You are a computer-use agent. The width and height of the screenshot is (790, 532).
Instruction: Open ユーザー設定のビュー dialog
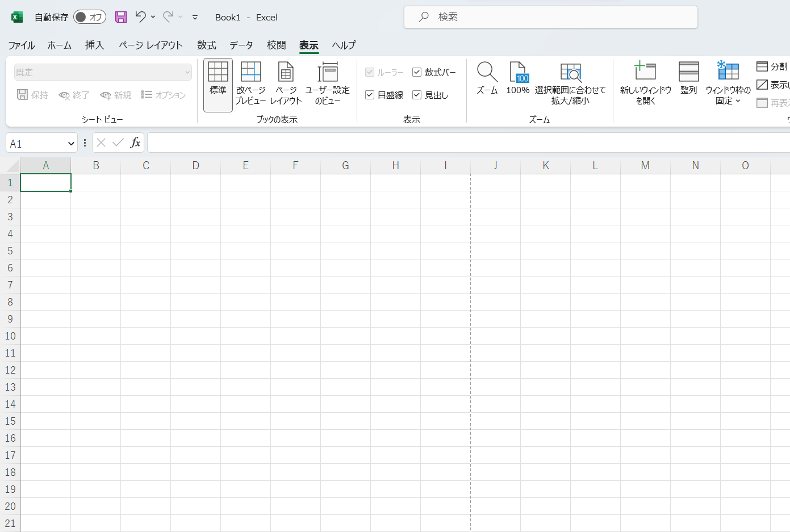pos(328,85)
